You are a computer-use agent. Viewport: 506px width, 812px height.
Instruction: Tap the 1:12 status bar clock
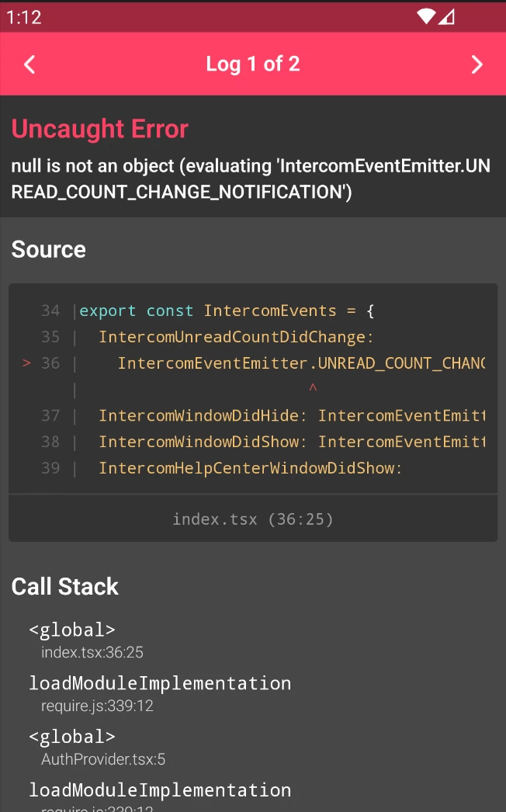pos(23,17)
